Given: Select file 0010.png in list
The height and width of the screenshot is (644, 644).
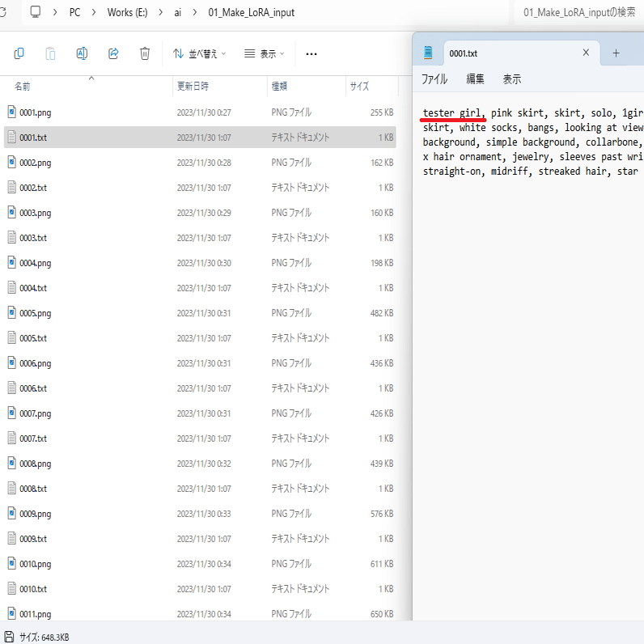Looking at the screenshot, I should 200,563.
